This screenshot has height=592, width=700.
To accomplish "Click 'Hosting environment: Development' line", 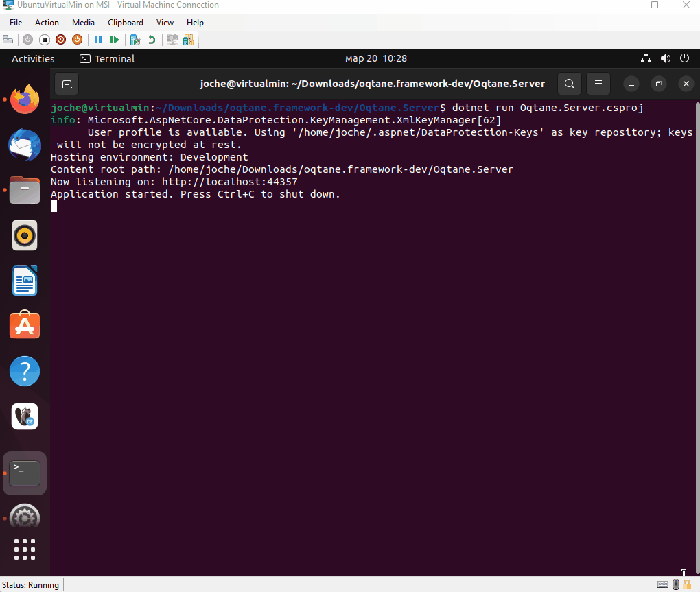I will click(149, 157).
